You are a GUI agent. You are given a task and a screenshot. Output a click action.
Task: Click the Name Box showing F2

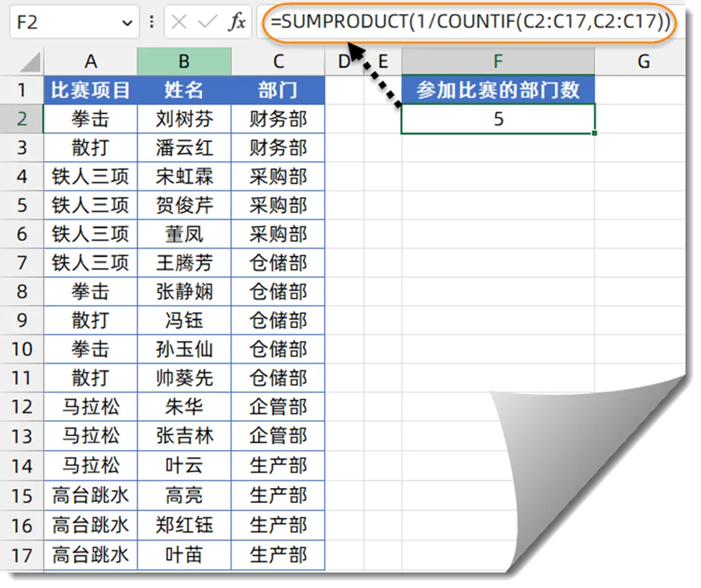click(74, 22)
